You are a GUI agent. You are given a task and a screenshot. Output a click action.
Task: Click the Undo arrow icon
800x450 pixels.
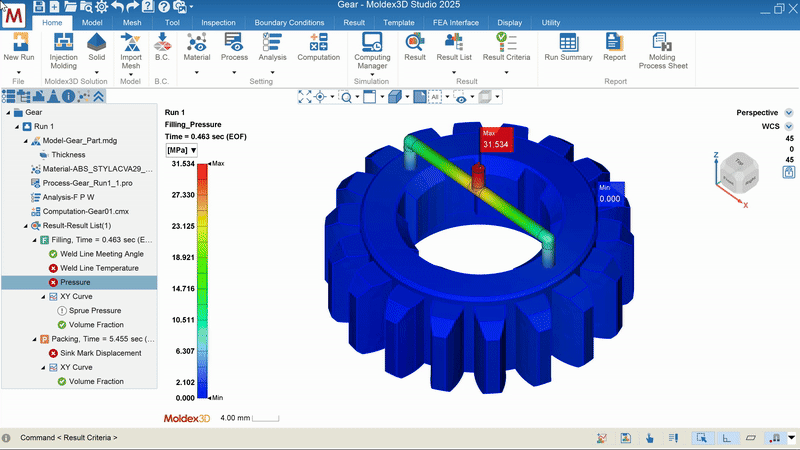pos(117,7)
